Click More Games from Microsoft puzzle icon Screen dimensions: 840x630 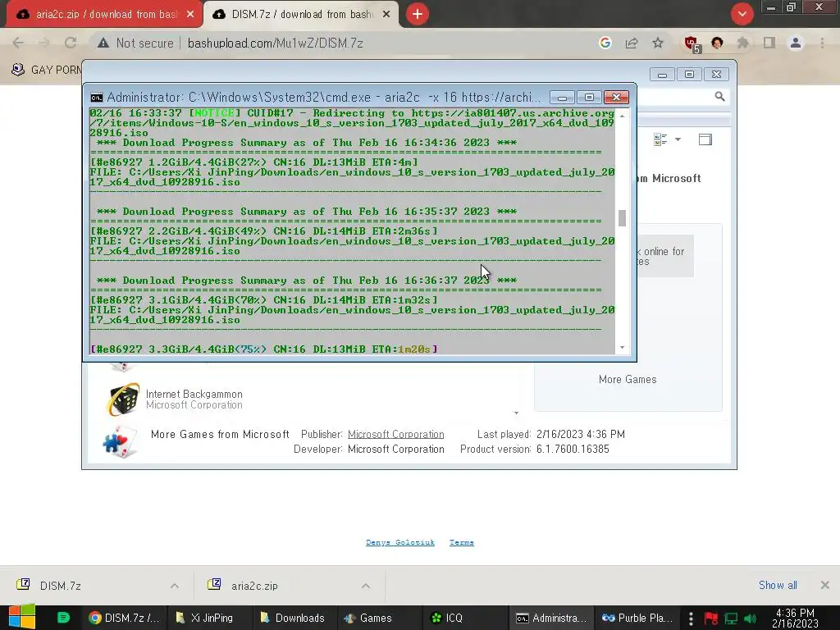pyautogui.click(x=121, y=442)
